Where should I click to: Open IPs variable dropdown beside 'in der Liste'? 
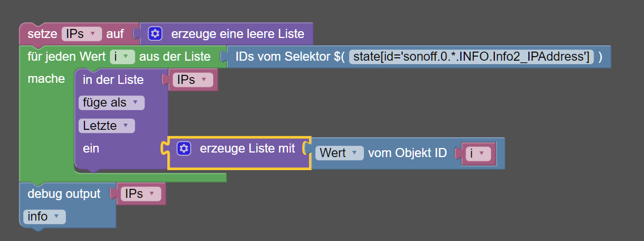click(x=192, y=81)
